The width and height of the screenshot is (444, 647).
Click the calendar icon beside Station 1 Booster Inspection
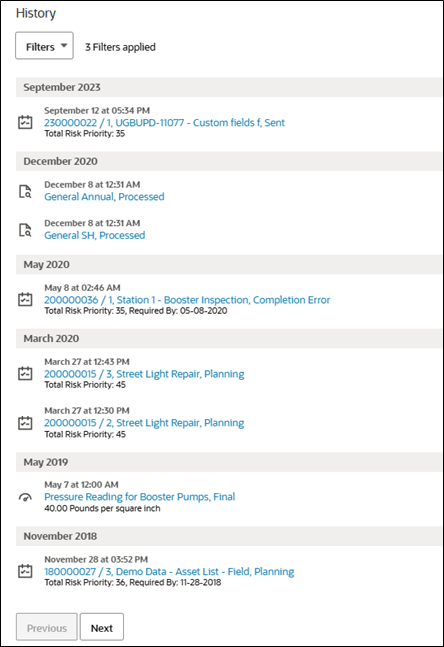tap(25, 300)
